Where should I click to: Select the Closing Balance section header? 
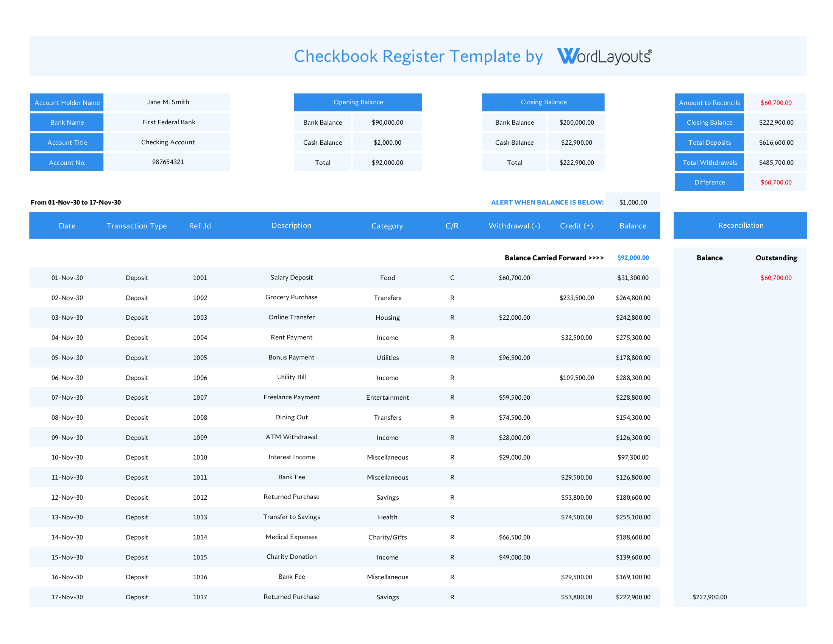tap(543, 102)
